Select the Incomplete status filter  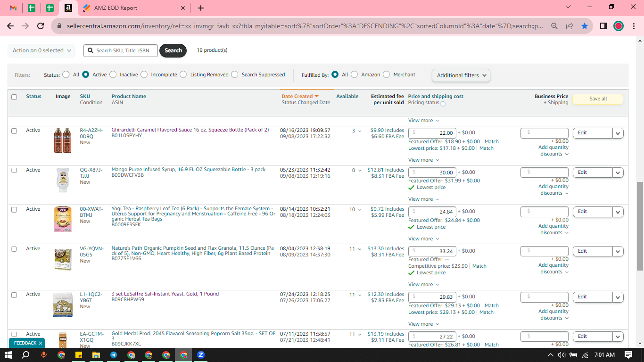click(x=144, y=74)
